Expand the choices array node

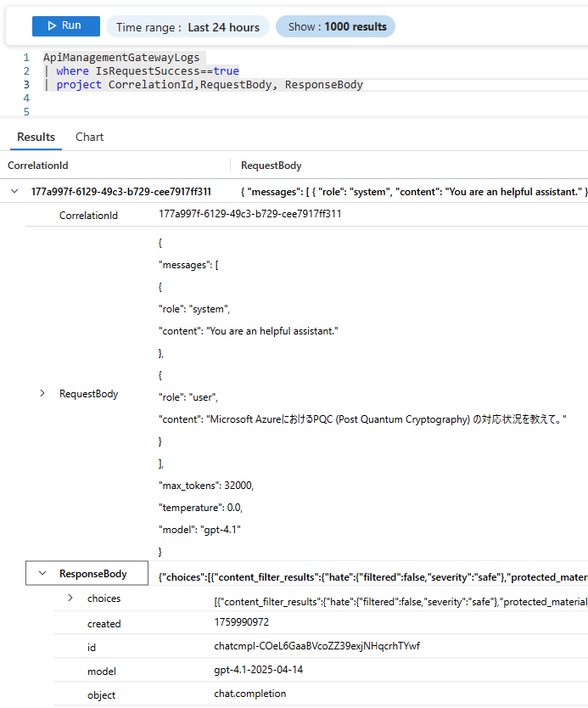coord(70,598)
